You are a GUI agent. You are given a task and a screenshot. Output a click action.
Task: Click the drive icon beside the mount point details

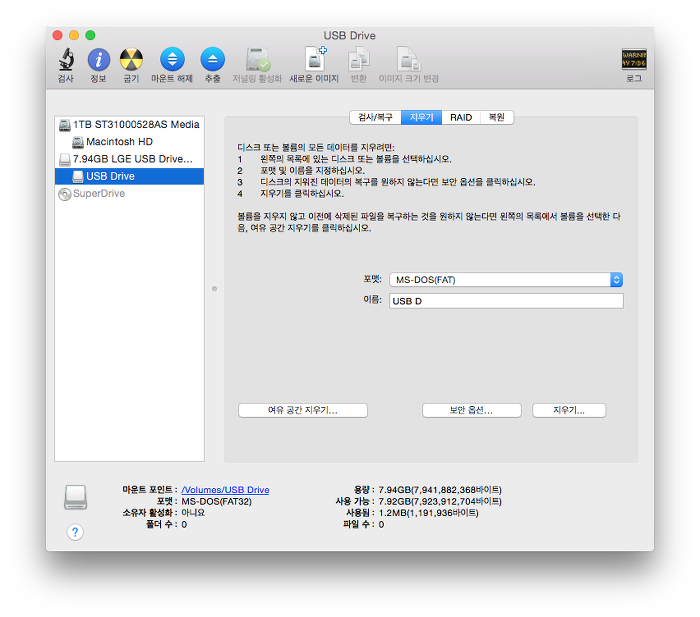click(75, 498)
